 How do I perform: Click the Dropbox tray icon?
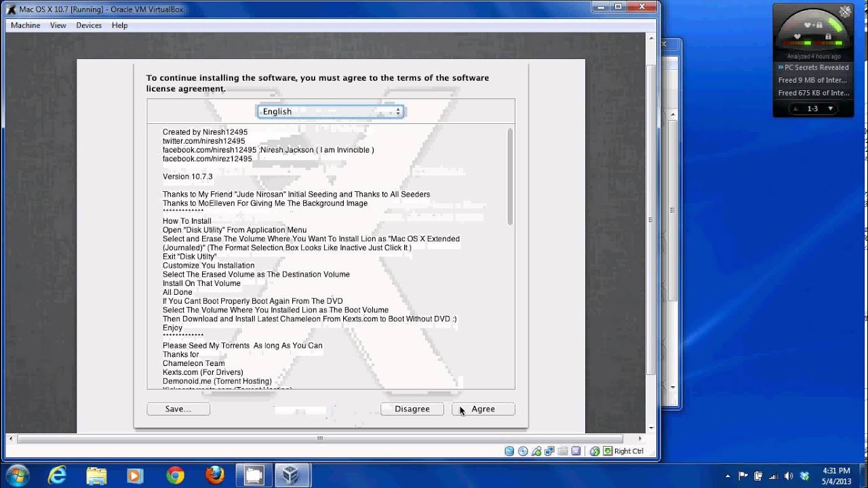point(804,476)
